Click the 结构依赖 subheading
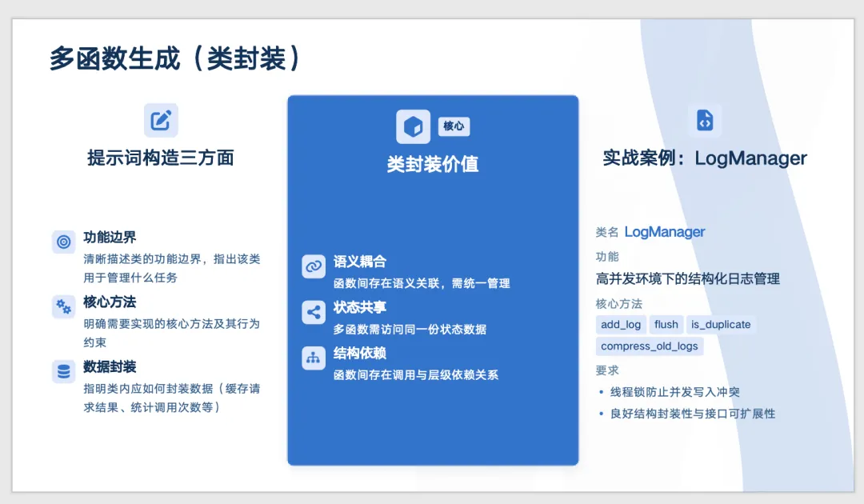 pyautogui.click(x=360, y=353)
